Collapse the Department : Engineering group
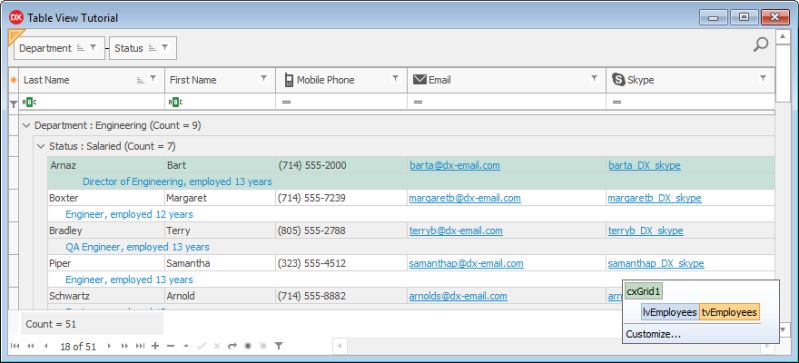 tap(26, 125)
